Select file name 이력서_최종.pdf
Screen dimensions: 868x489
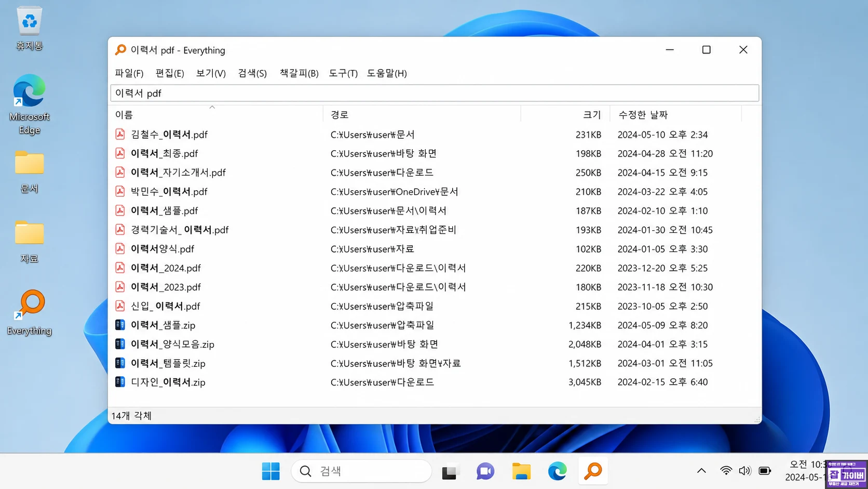tap(165, 154)
